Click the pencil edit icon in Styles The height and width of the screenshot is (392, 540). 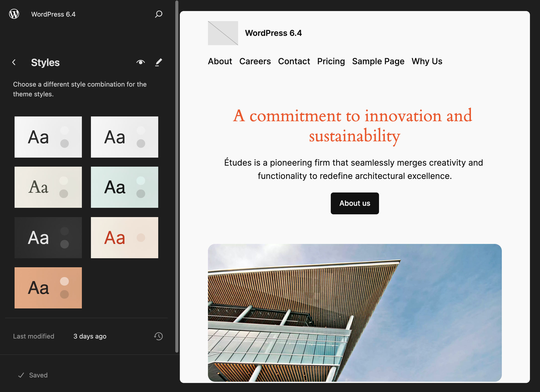(158, 62)
